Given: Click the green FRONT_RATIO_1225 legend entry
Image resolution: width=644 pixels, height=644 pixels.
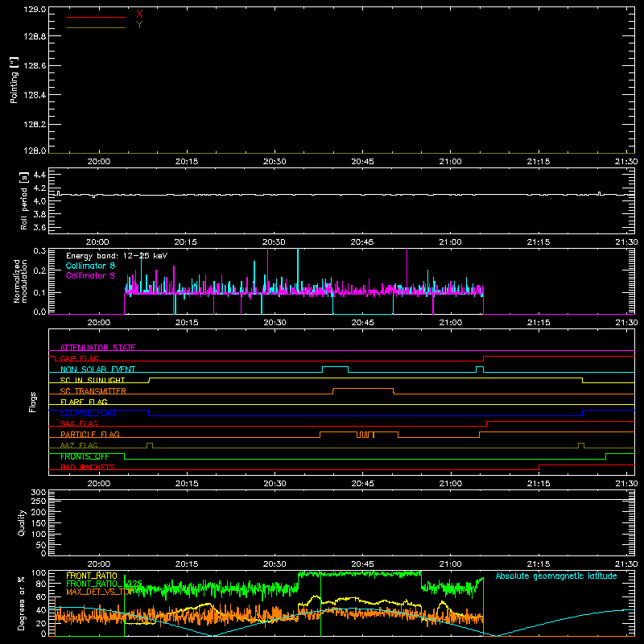Looking at the screenshot, I should [104, 584].
